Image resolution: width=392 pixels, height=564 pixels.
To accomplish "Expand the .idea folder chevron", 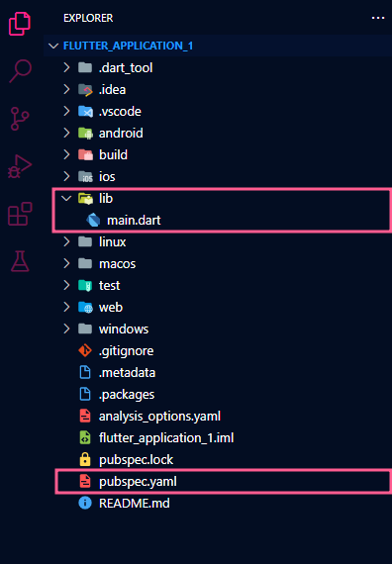I will [x=66, y=89].
